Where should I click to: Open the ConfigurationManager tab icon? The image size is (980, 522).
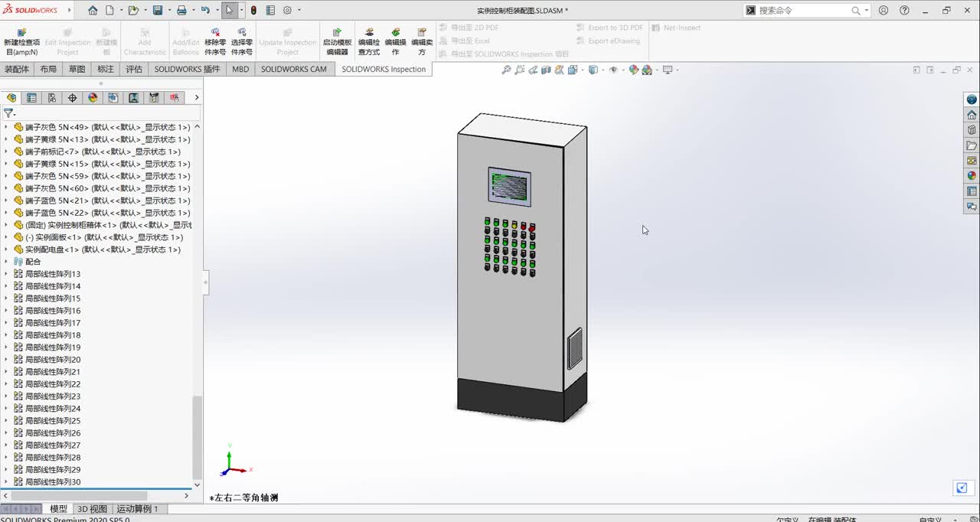(x=52, y=97)
